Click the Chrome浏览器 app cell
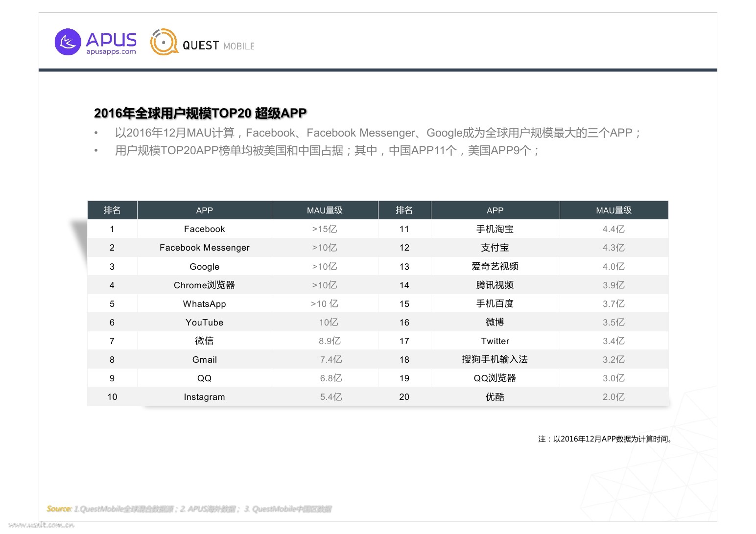Image resolution: width=756 pixels, height=534 pixels. (x=205, y=285)
